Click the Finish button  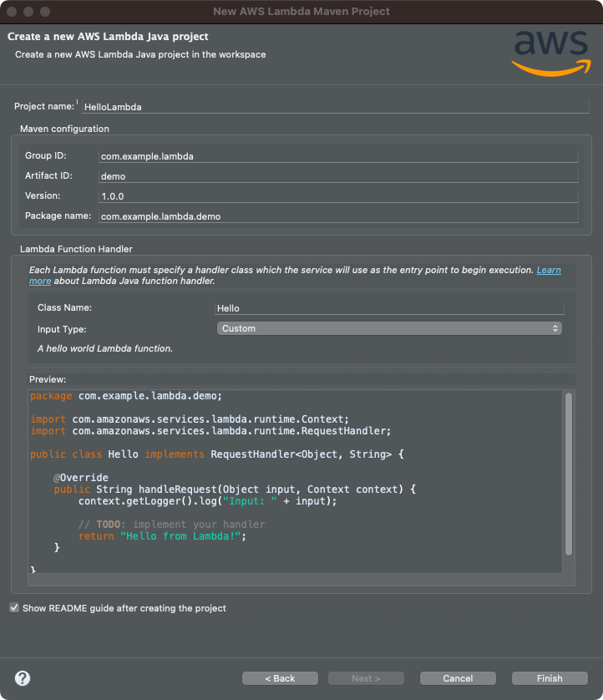[550, 678]
